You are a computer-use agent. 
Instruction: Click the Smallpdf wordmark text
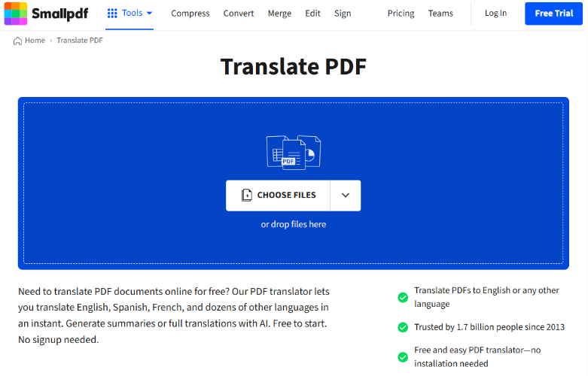(60, 14)
